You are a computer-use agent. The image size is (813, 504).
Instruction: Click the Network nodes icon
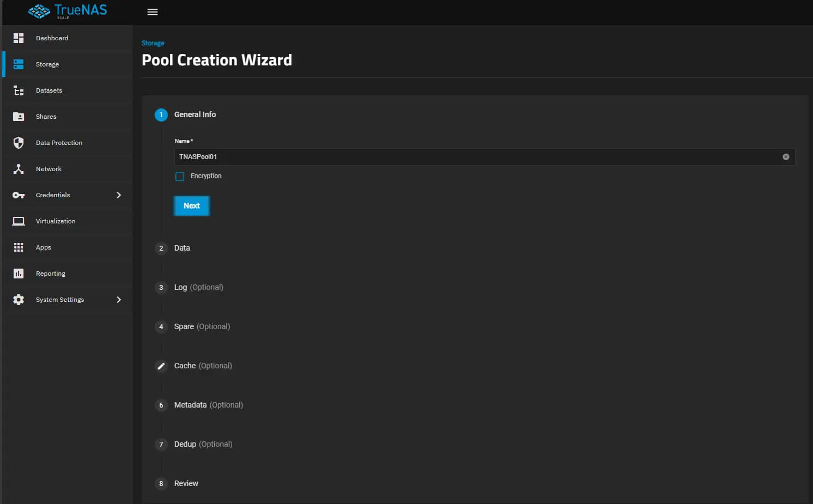click(19, 169)
